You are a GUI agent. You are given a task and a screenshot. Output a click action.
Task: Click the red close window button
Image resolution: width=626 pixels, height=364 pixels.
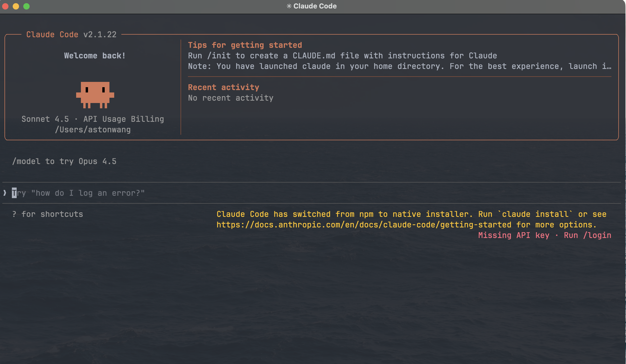(x=6, y=6)
